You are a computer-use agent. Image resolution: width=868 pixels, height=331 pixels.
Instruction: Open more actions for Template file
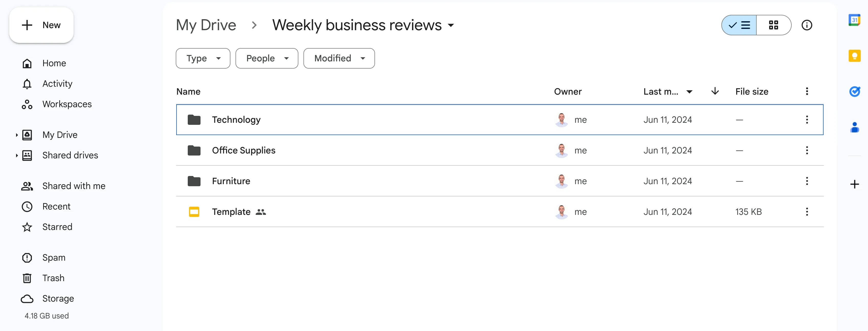pyautogui.click(x=807, y=212)
